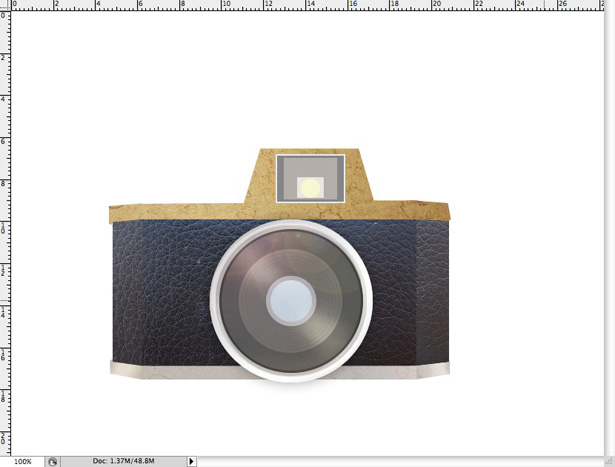615x467 pixels.
Task: Open the status bar flyout arrow menu
Action: coord(191,462)
